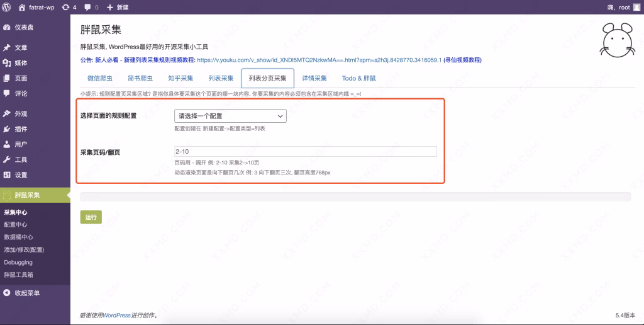Click the WordPress link in footer

(x=116, y=315)
